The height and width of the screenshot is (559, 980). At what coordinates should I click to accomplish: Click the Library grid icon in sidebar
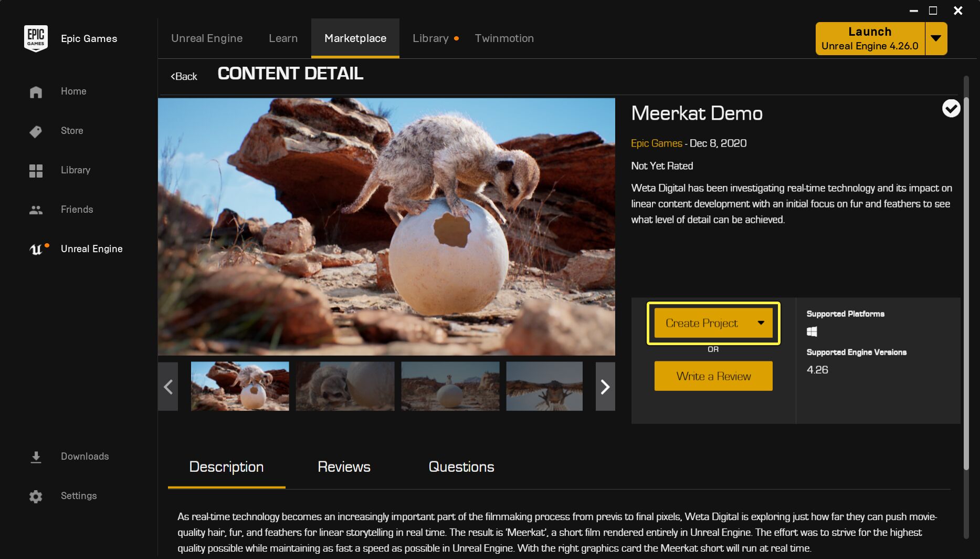pos(36,170)
